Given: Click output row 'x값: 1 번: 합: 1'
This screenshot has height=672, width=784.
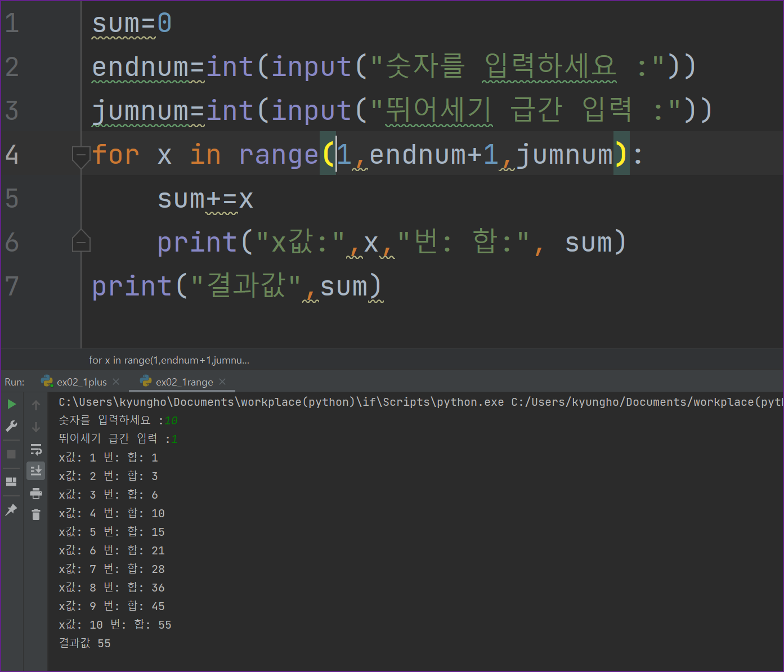Looking at the screenshot, I should [x=109, y=458].
